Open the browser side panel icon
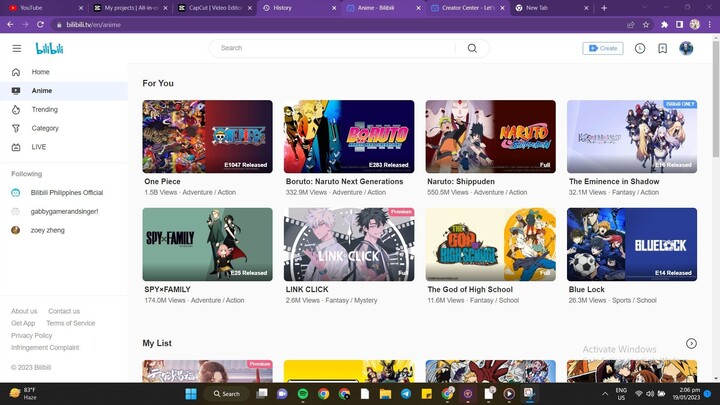The height and width of the screenshot is (405, 720). point(679,25)
